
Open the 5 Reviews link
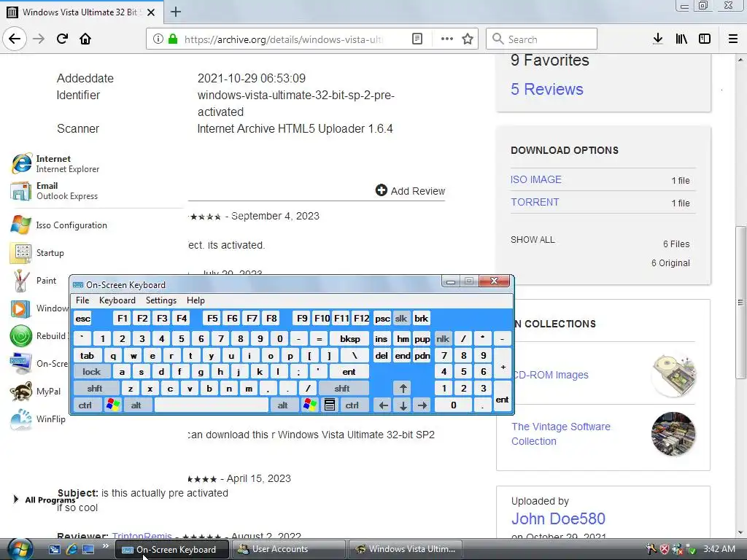point(547,89)
